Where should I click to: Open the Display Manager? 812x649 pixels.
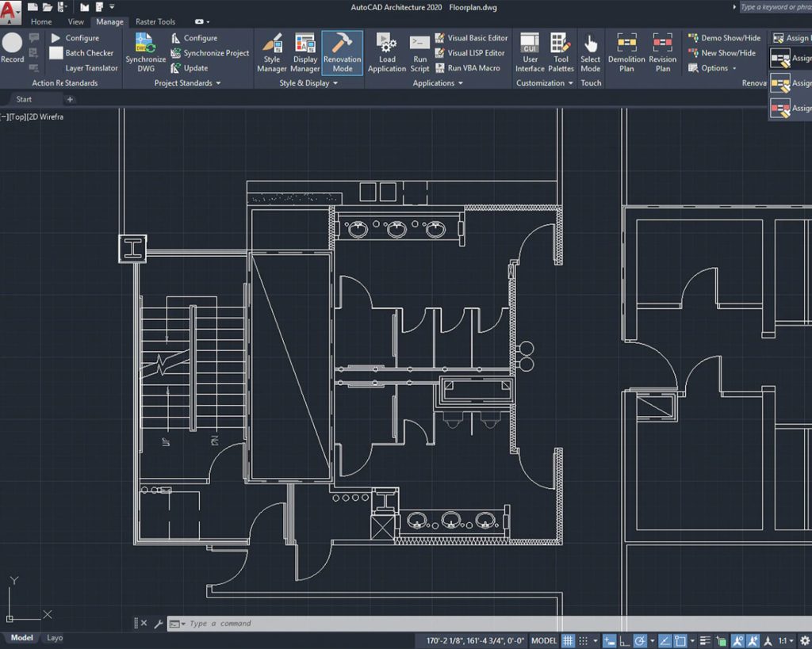(305, 53)
